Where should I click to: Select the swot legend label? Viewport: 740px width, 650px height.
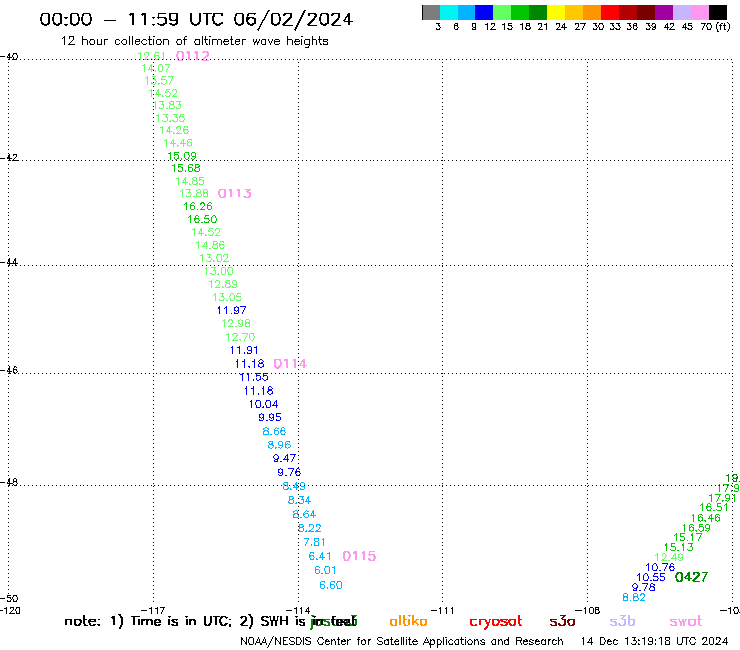point(686,622)
